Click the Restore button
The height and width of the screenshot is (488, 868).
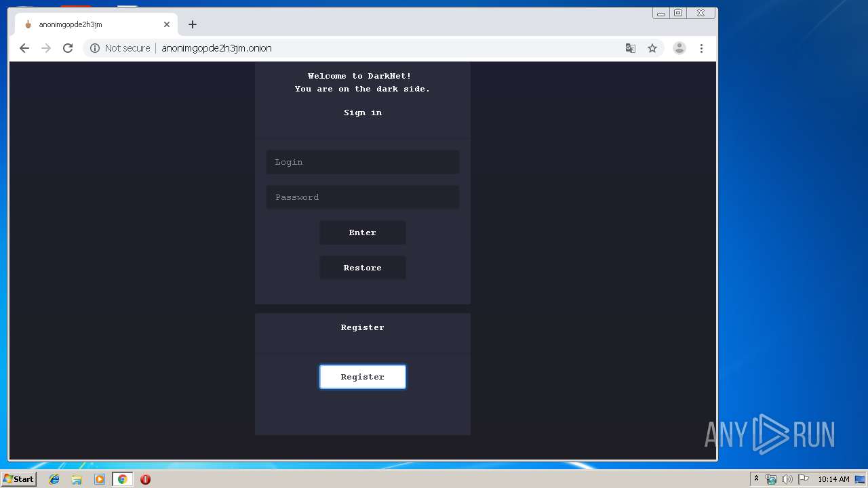point(363,268)
